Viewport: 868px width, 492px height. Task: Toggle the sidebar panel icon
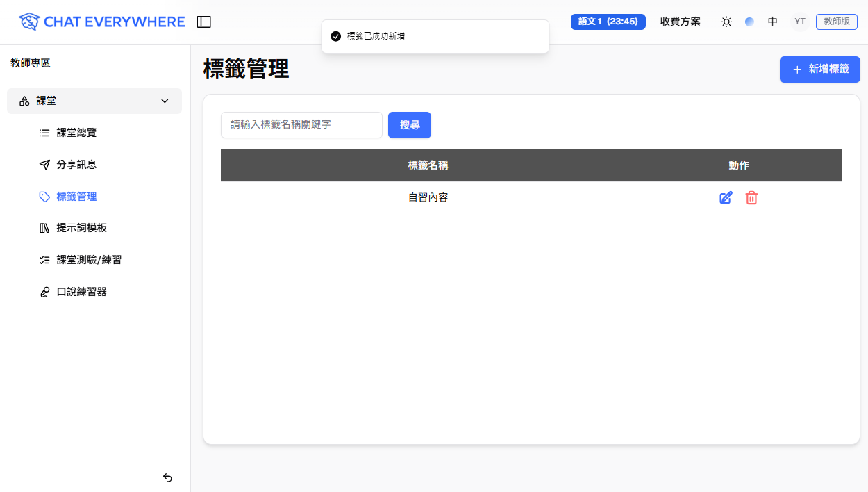click(203, 22)
